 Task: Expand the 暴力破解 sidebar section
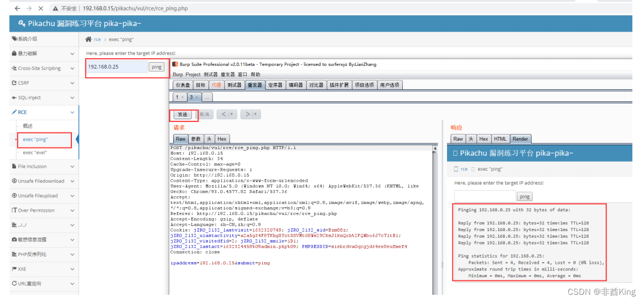tap(44, 54)
